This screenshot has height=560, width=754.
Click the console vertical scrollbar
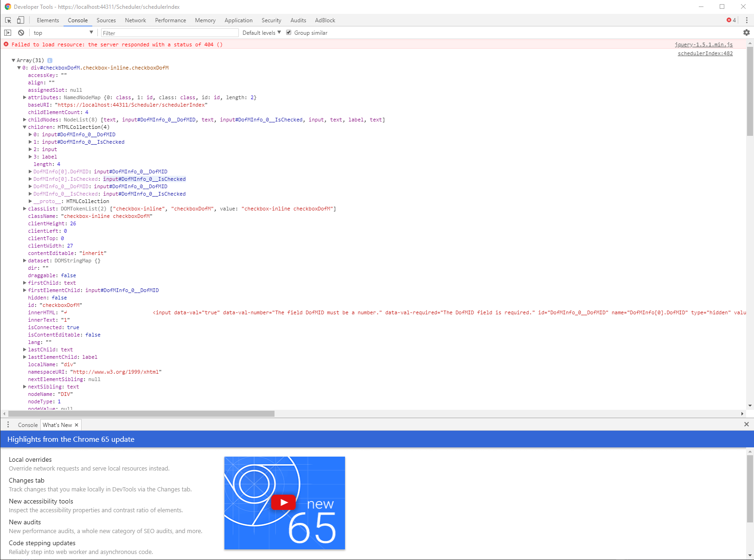[x=750, y=91]
